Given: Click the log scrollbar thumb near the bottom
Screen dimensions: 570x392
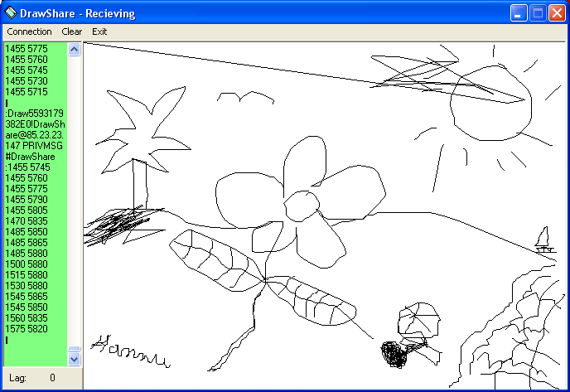Looking at the screenshot, I should 74,350.
